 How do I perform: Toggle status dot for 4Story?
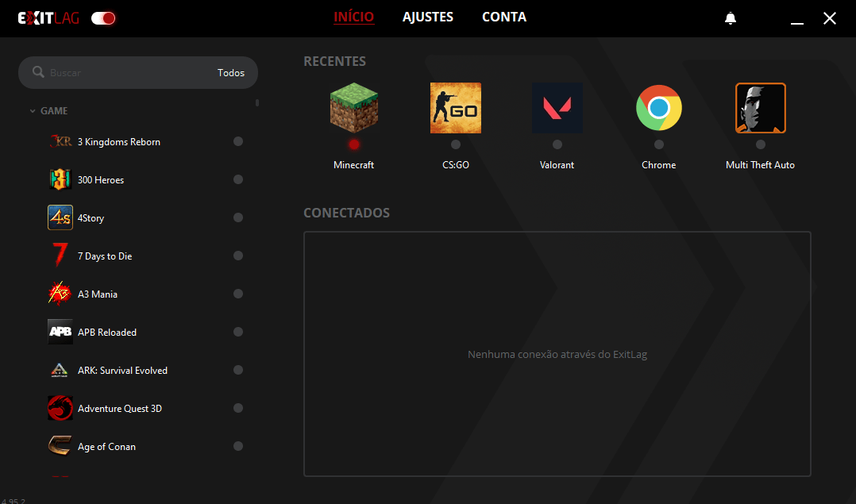238,217
